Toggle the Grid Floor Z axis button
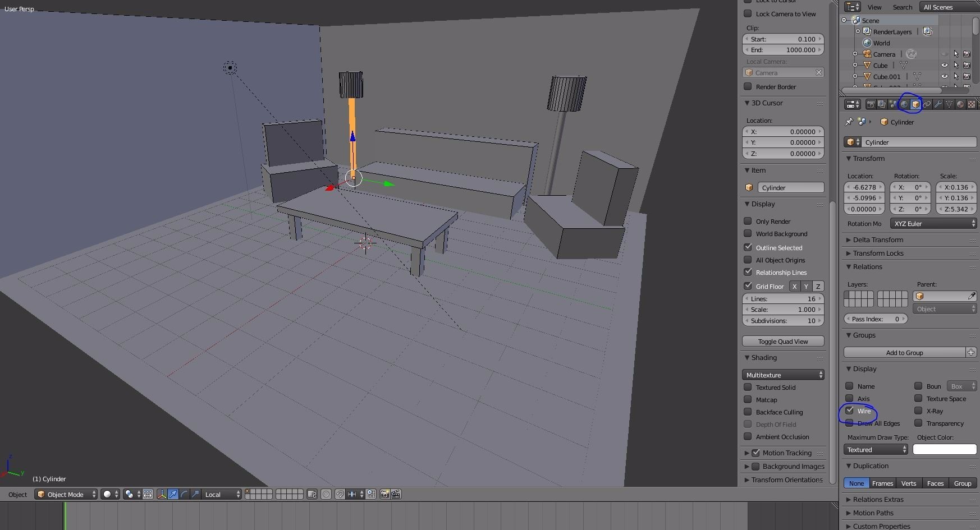This screenshot has width=980, height=530. (818, 286)
